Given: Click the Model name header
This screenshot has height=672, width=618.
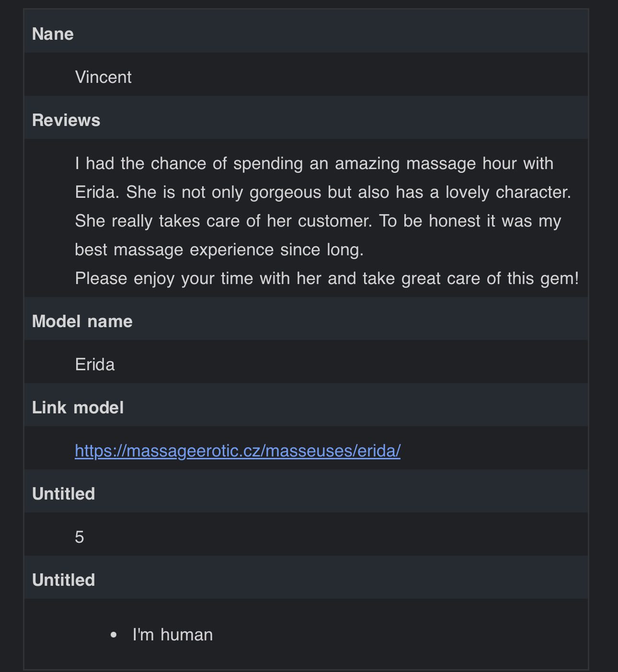Looking at the screenshot, I should pos(82,321).
